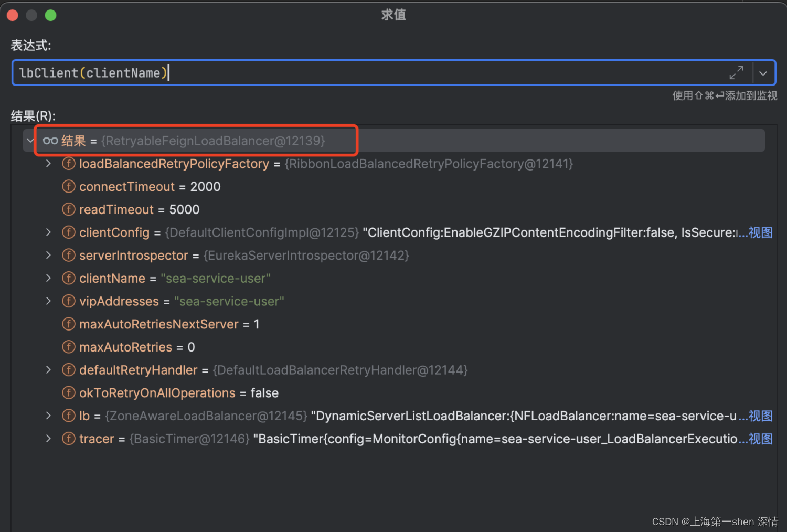Click the {EurekaServerIntrospector@12142} value
Image resolution: width=787 pixels, height=532 pixels.
tap(306, 256)
